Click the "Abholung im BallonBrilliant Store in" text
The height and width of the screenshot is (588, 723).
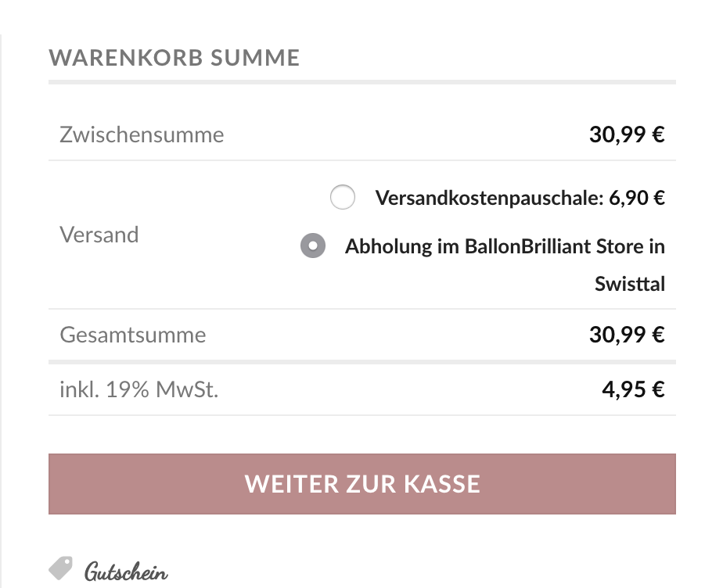(x=505, y=246)
